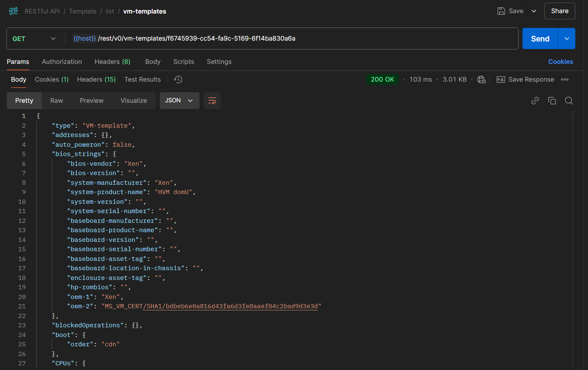Open the Cookies (1) response tab
This screenshot has height=370, width=588.
[x=52, y=79]
